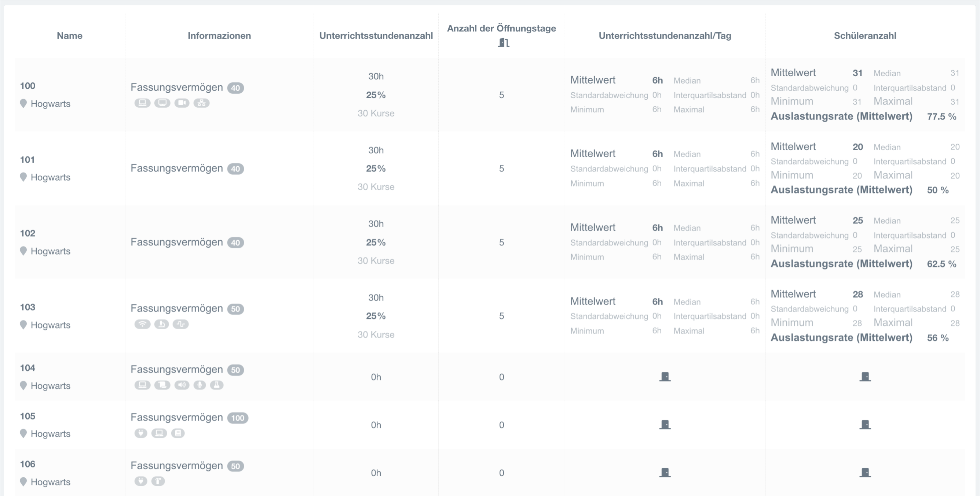
Task: Click the speaker icon in room 104
Action: 182,385
